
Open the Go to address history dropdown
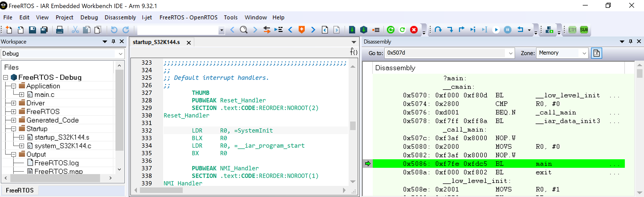click(511, 53)
